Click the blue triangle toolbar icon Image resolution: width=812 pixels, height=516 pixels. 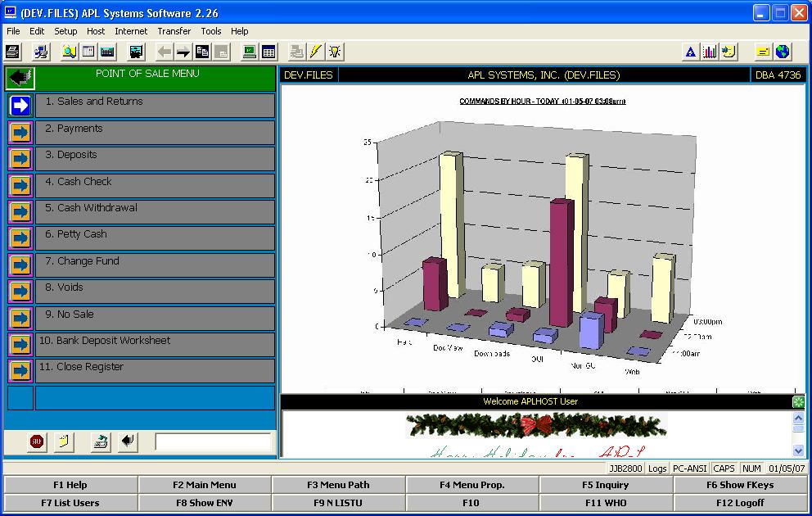click(691, 52)
